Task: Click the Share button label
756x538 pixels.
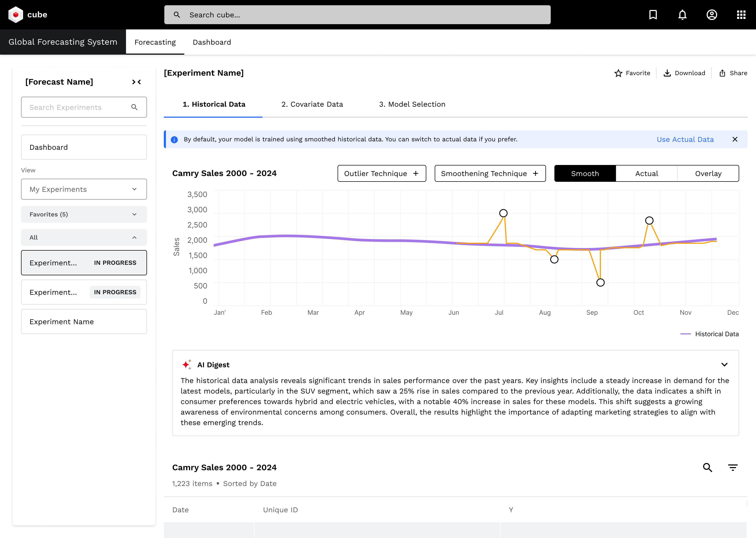Action: pos(738,73)
